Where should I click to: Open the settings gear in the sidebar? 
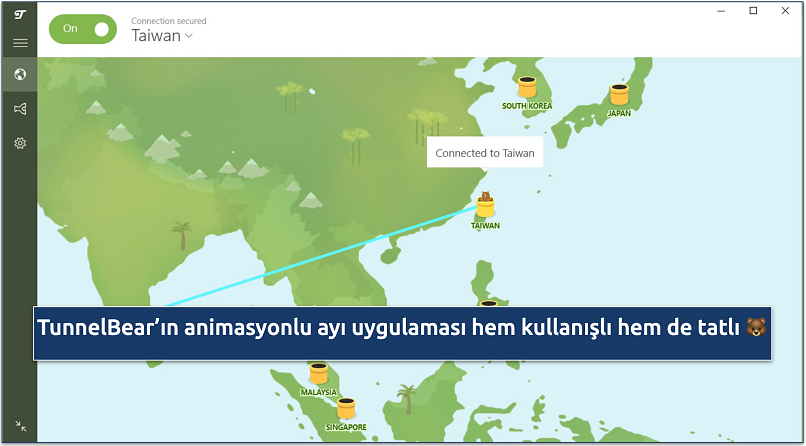tap(19, 143)
